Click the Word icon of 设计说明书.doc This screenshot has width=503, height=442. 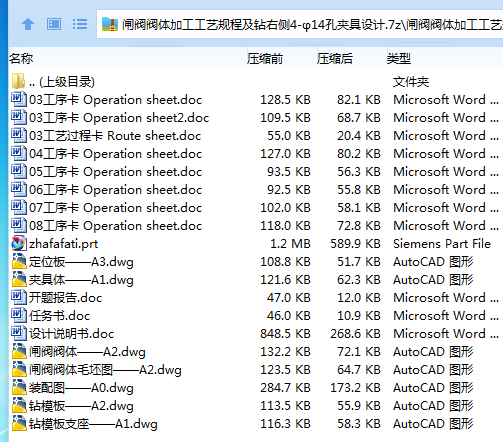click(19, 334)
